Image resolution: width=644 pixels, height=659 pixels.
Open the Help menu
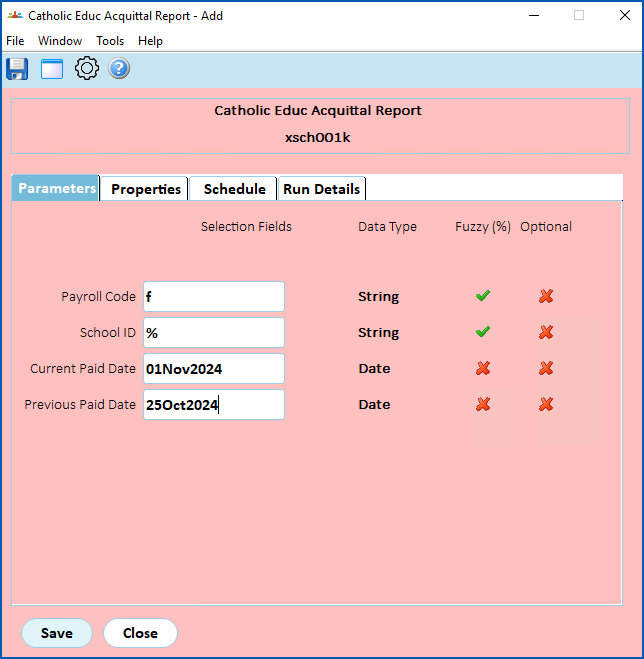150,41
